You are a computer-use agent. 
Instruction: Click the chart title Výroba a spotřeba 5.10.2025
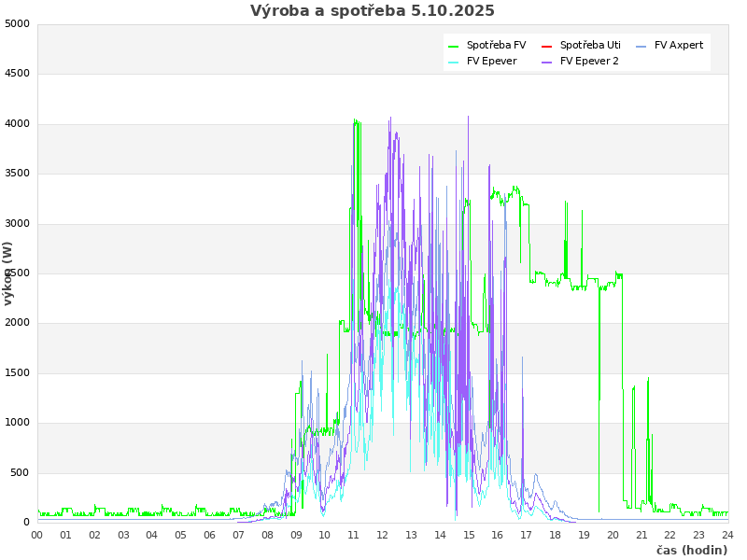[x=373, y=11]
